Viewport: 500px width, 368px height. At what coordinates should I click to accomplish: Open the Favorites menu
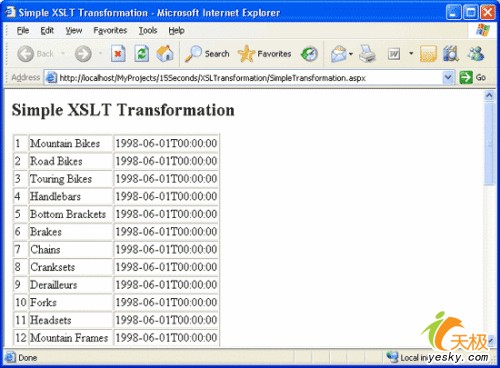click(x=110, y=31)
